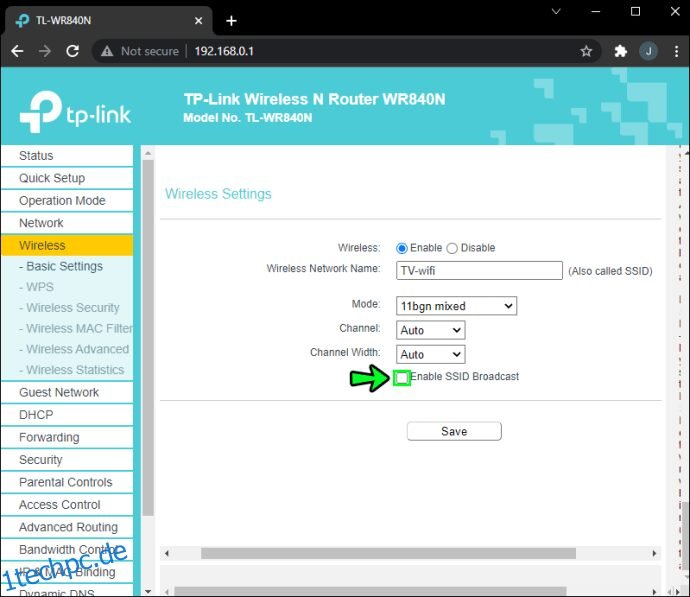This screenshot has height=597, width=690.
Task: Select the Wireless Enable radio button
Action: [401, 248]
